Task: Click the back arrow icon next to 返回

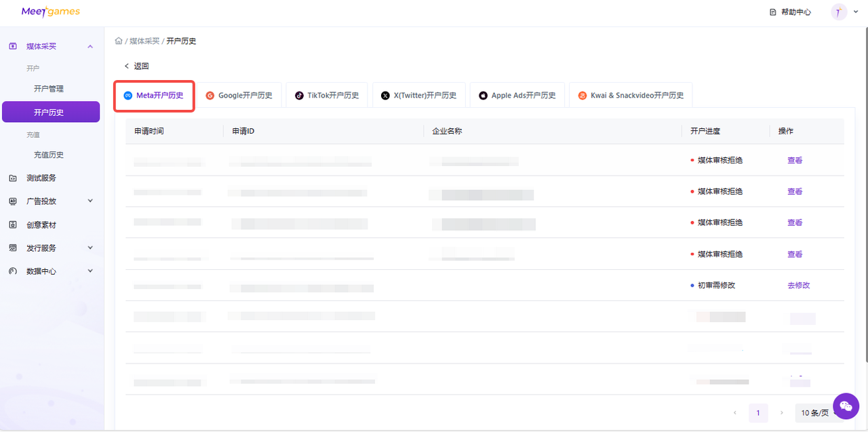Action: pos(126,66)
